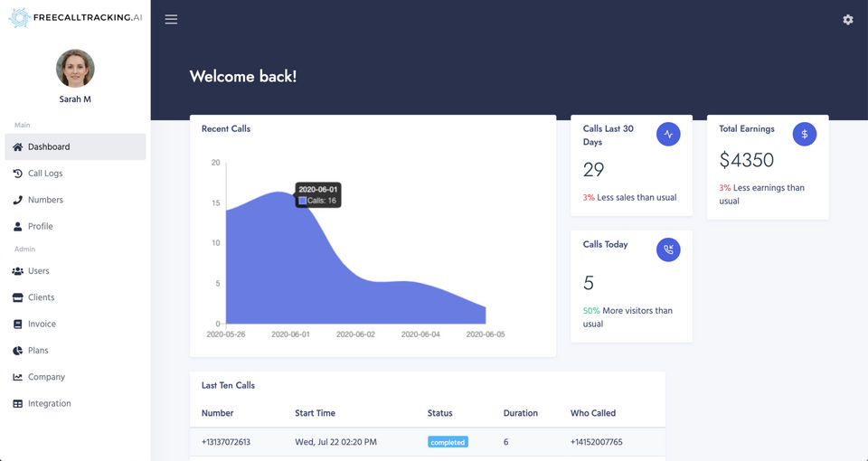The image size is (868, 461).
Task: Open the settings gear icon
Action: 847,19
